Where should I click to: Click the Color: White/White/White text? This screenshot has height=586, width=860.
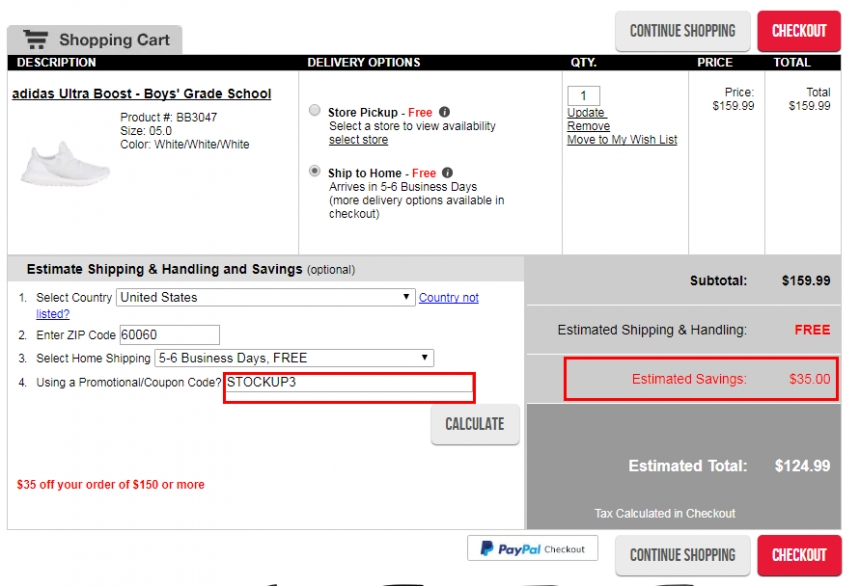click(x=185, y=144)
